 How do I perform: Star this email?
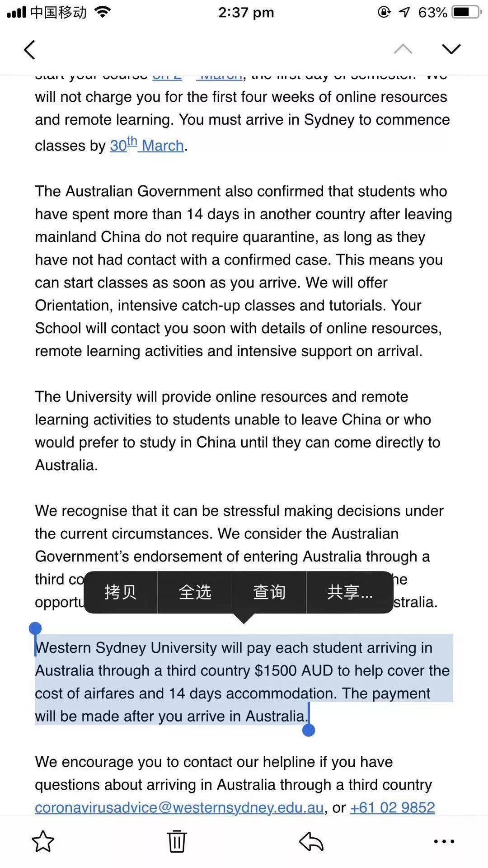(43, 841)
